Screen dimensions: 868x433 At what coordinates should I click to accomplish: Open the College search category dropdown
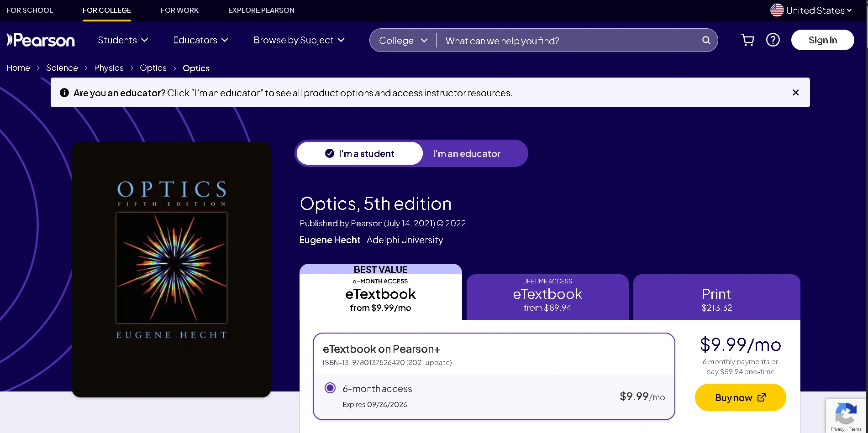402,40
